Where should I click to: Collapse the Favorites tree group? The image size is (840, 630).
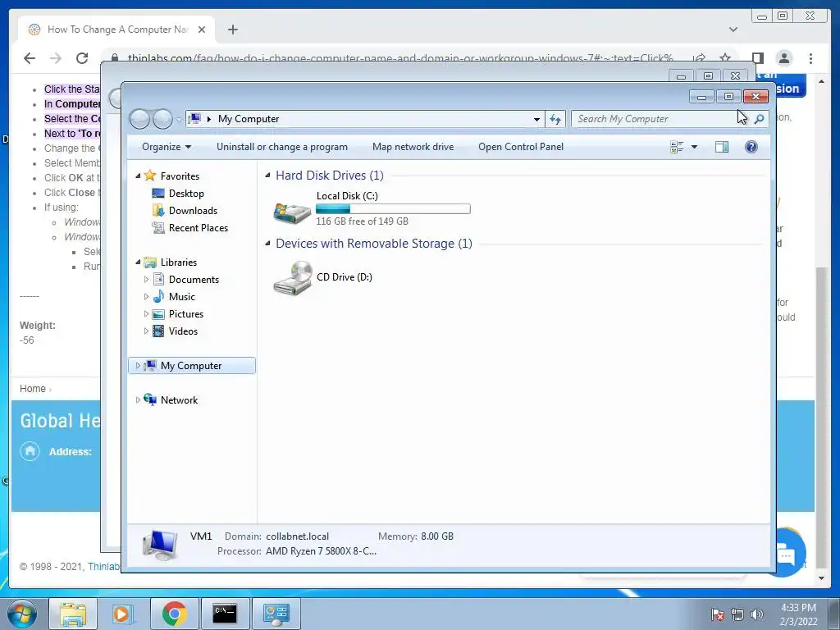coord(138,176)
